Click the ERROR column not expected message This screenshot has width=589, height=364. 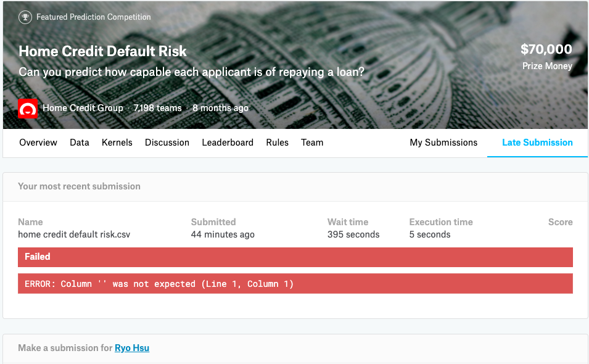(295, 284)
